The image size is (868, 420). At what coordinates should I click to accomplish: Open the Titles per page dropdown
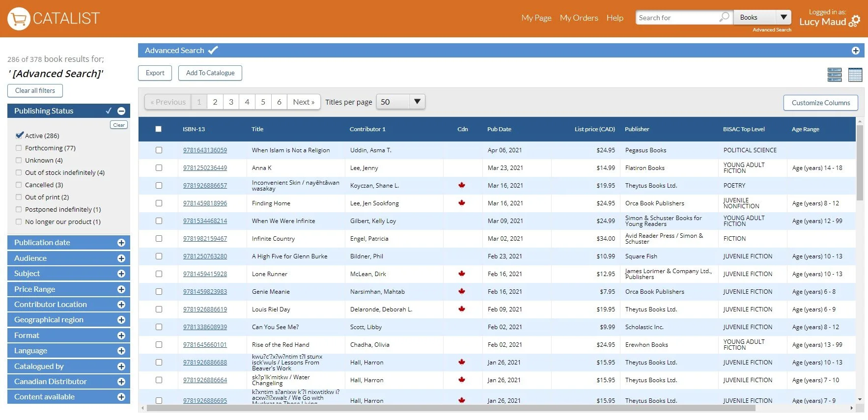coord(400,102)
